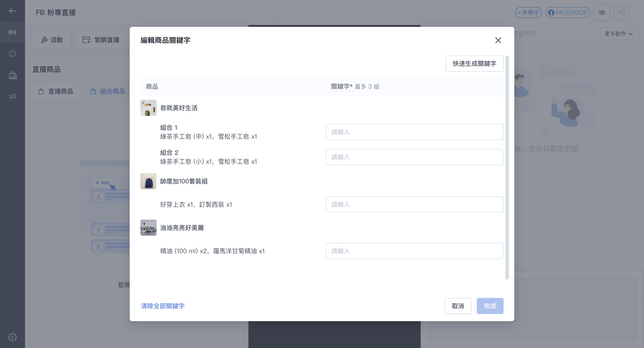Image resolution: width=644 pixels, height=348 pixels.
Task: Click the 帥度加100套裝組 product thumbnail
Action: 148,181
